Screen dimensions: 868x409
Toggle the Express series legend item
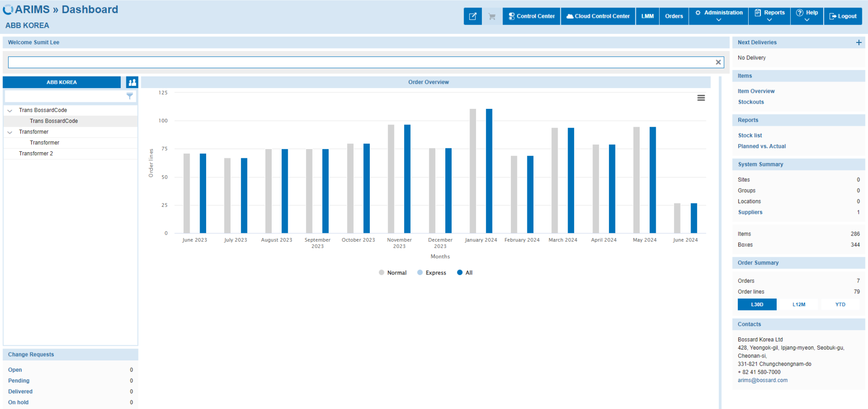coord(432,273)
